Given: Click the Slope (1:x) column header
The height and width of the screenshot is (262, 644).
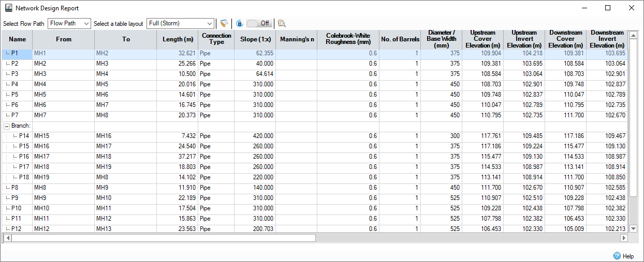Looking at the screenshot, I should (x=255, y=39).
